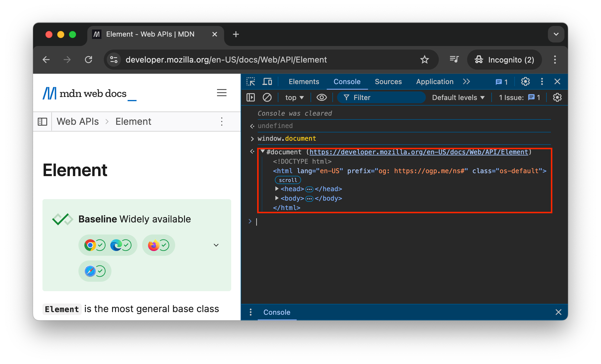601x364 pixels.
Task: Open console settings gear
Action: (557, 98)
